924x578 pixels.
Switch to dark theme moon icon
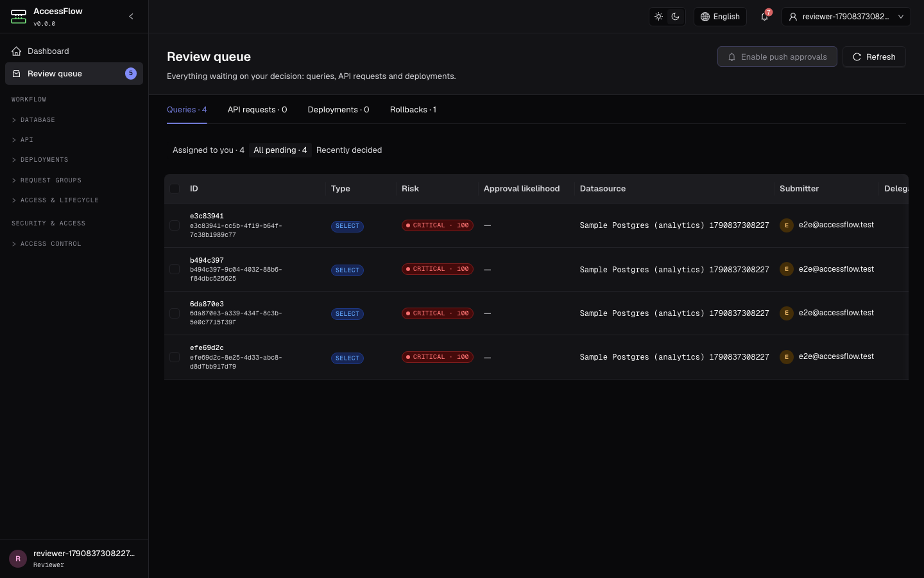click(x=675, y=17)
